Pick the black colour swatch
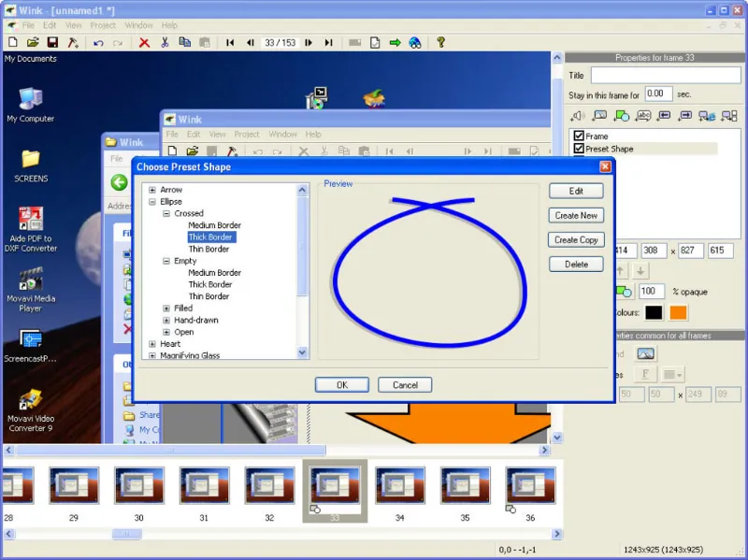 point(654,312)
